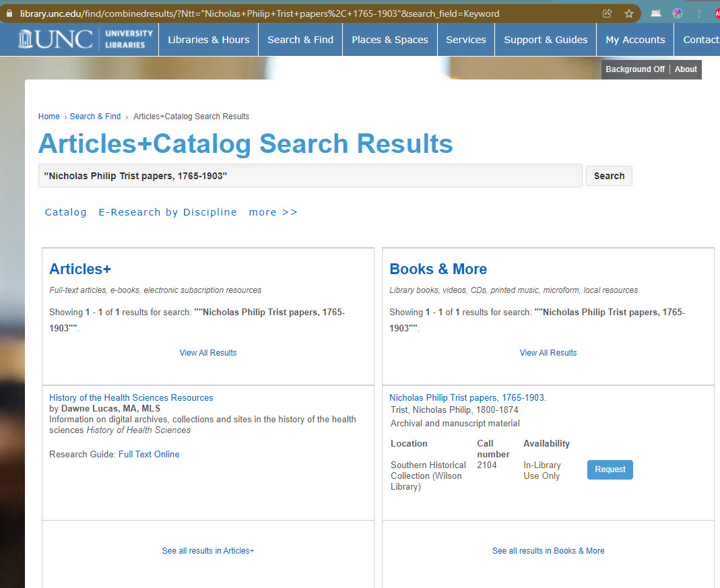Open the Books & More heading

tap(438, 269)
